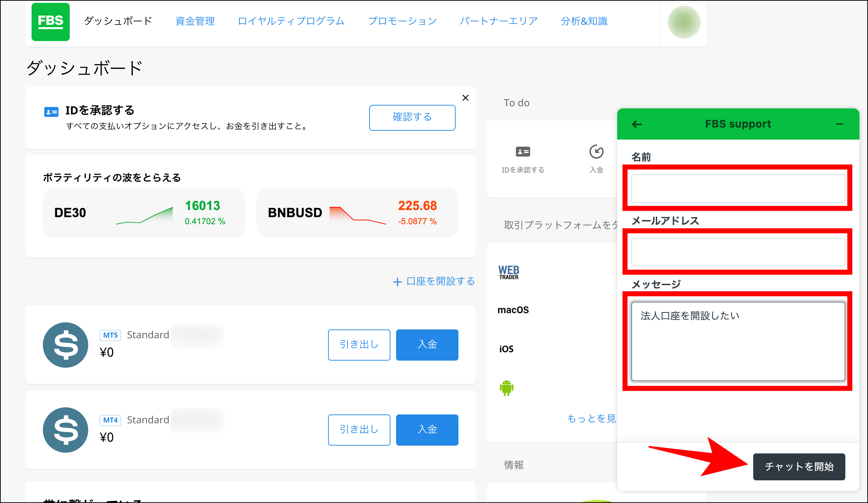Screen dimensions: 868x503
Task: Click the DE30 mini chart
Action: click(x=144, y=215)
